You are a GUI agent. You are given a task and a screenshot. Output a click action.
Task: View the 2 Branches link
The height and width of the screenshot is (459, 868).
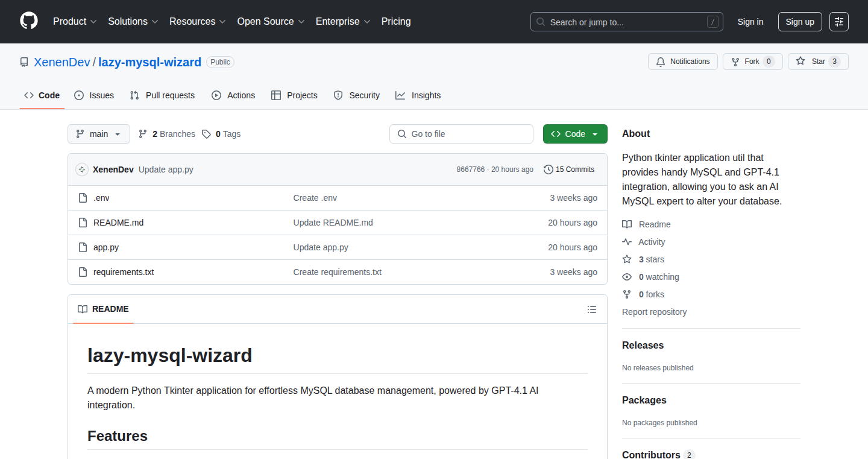167,134
